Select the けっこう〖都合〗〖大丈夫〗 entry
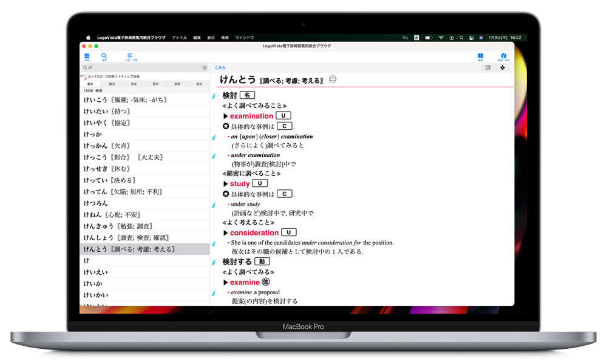 145,158
